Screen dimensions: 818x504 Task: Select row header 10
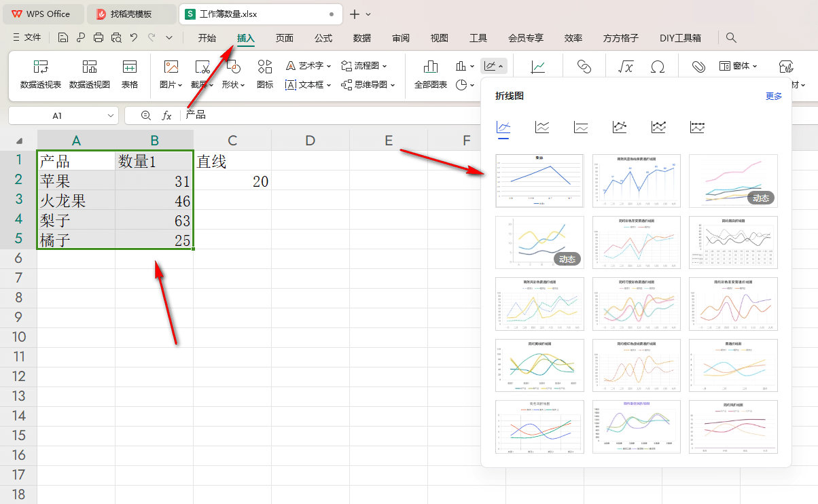(x=18, y=337)
